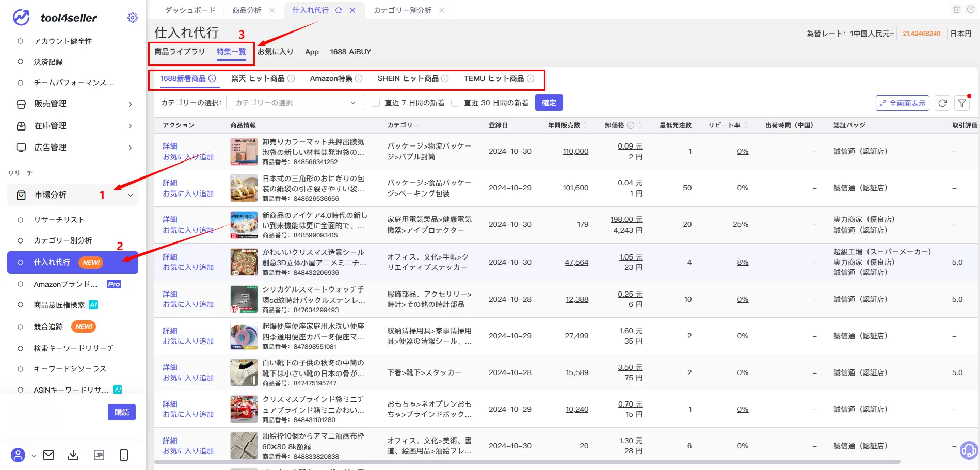Open the mail envelope icon in sidebar footer
Screen dimensions: 980x470
pos(49,455)
